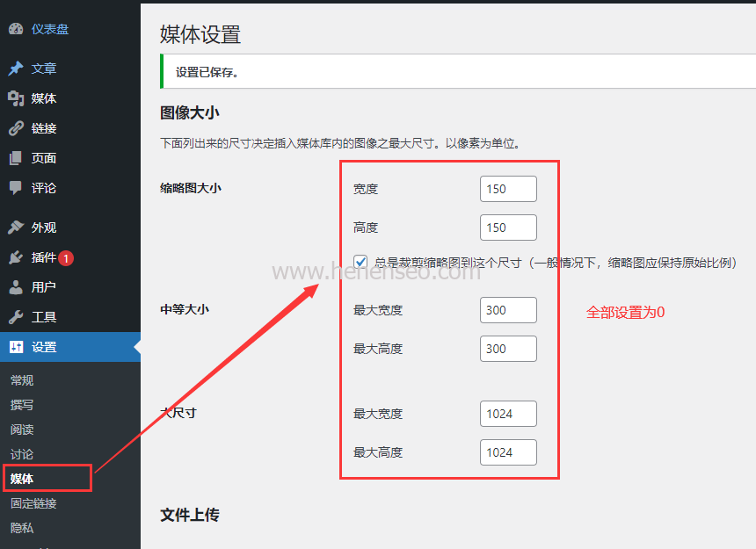Viewport: 756px width, 549px height.
Task: Click the 评论 comments bubble icon
Action: click(14, 187)
